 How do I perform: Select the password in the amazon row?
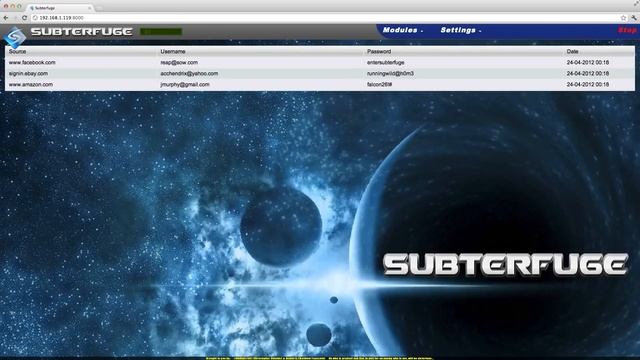(x=380, y=84)
